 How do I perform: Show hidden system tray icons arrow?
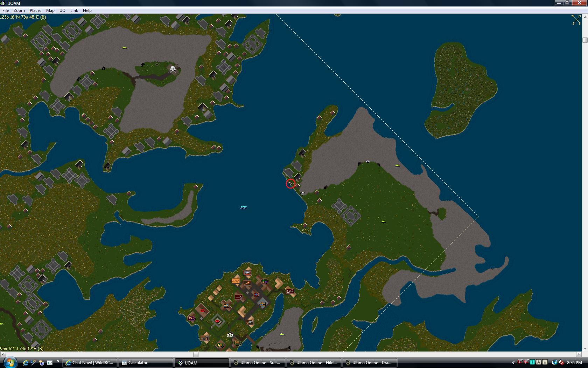click(513, 363)
